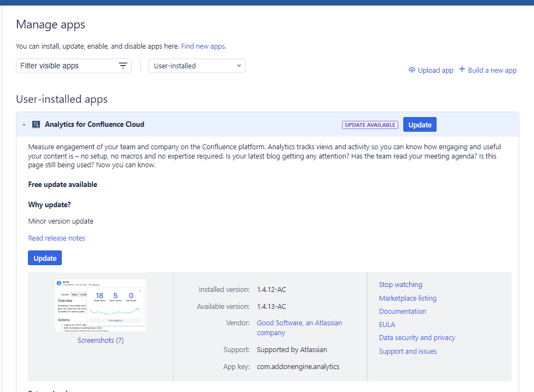Screen dimensions: 534x392
Task: Click the Analytics for Confluence Cloud app icon
Action: click(36, 125)
